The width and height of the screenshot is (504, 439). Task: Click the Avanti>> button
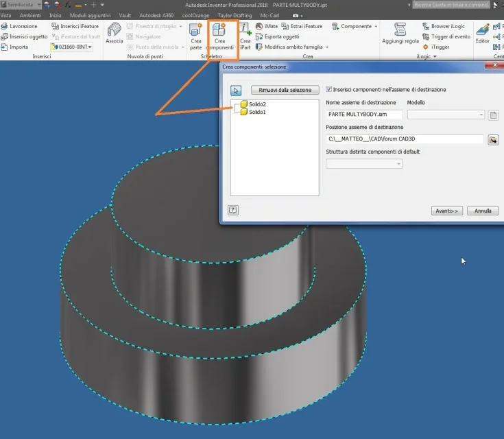tap(447, 211)
